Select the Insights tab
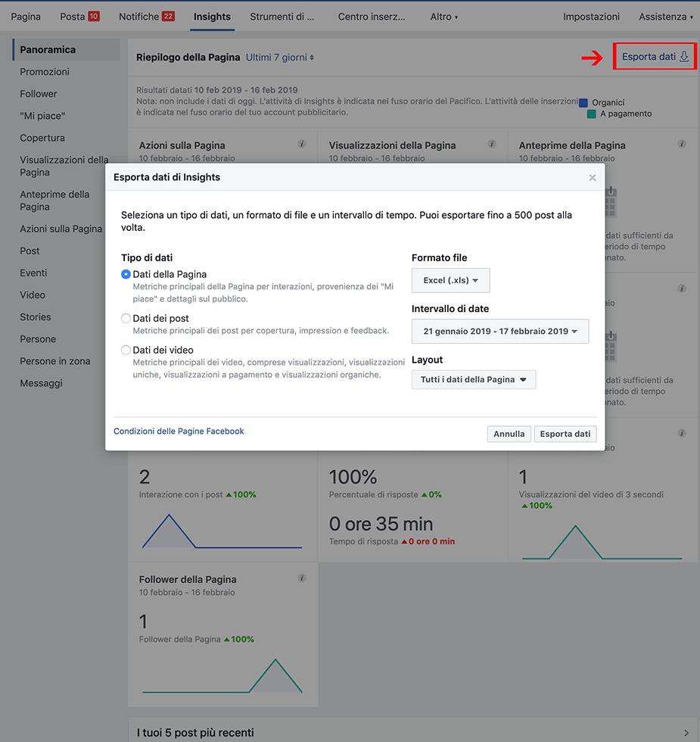The width and height of the screenshot is (700, 742). click(212, 17)
